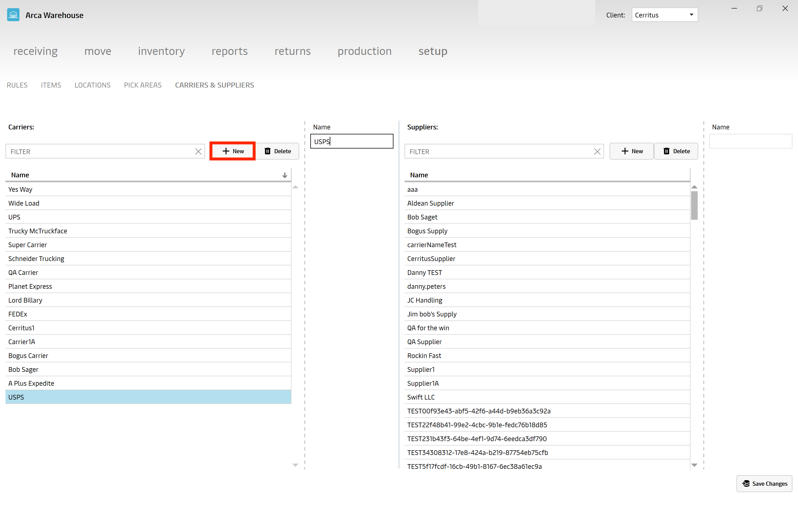Click the Suppliers list scroll down arrow

pyautogui.click(x=694, y=465)
